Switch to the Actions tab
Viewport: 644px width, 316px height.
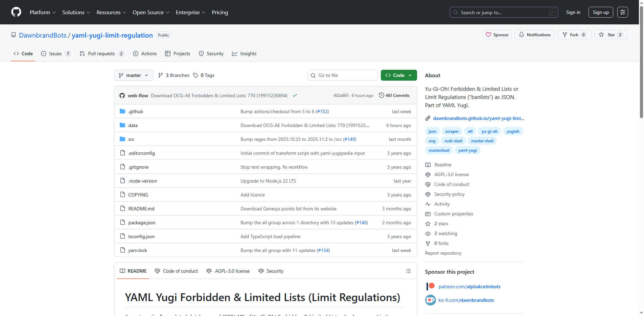pos(145,54)
